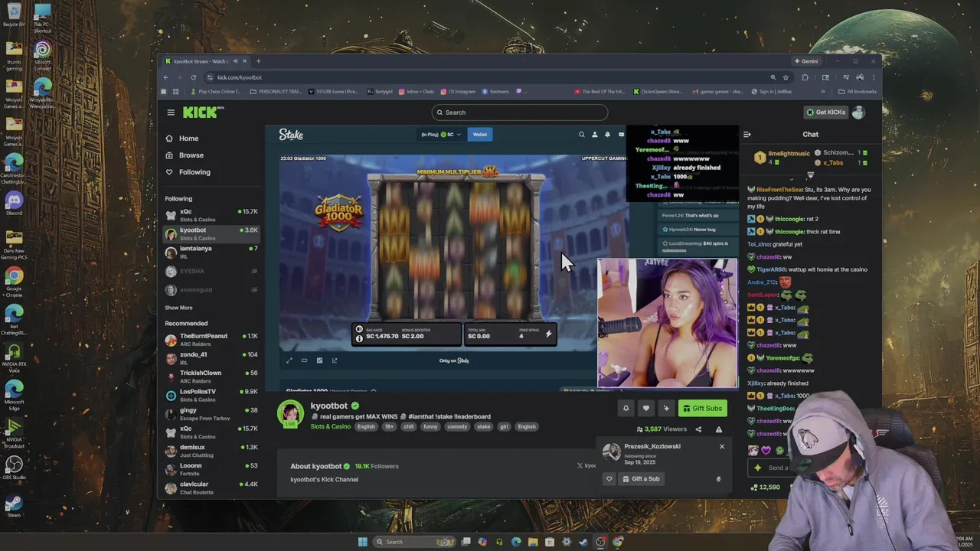The image size is (980, 551).
Task: Click the Get KICKs button
Action: point(825,112)
